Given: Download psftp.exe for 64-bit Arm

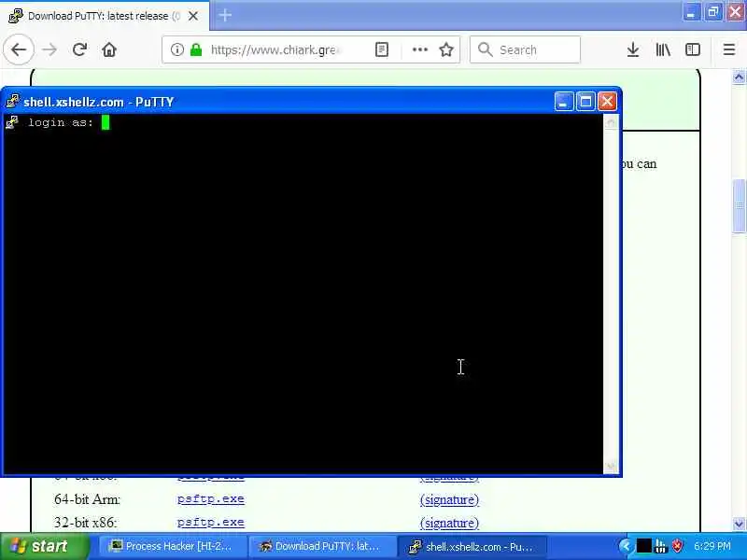Looking at the screenshot, I should coord(211,499).
